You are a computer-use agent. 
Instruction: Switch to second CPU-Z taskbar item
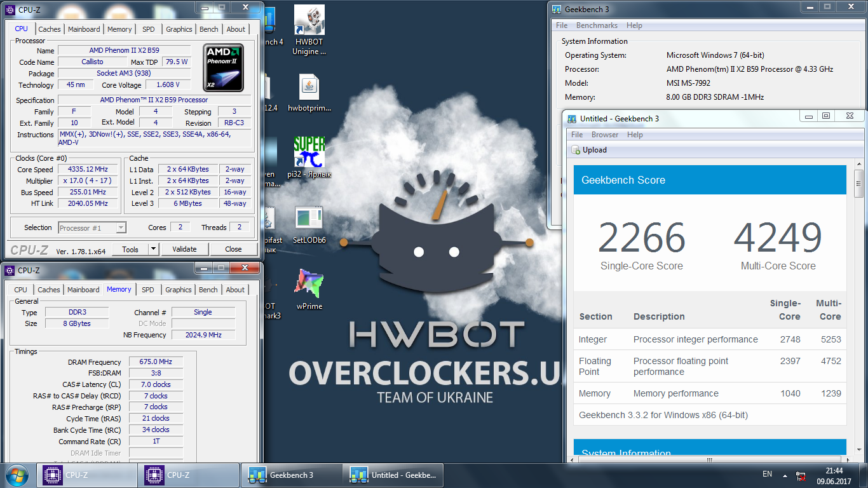tap(190, 475)
